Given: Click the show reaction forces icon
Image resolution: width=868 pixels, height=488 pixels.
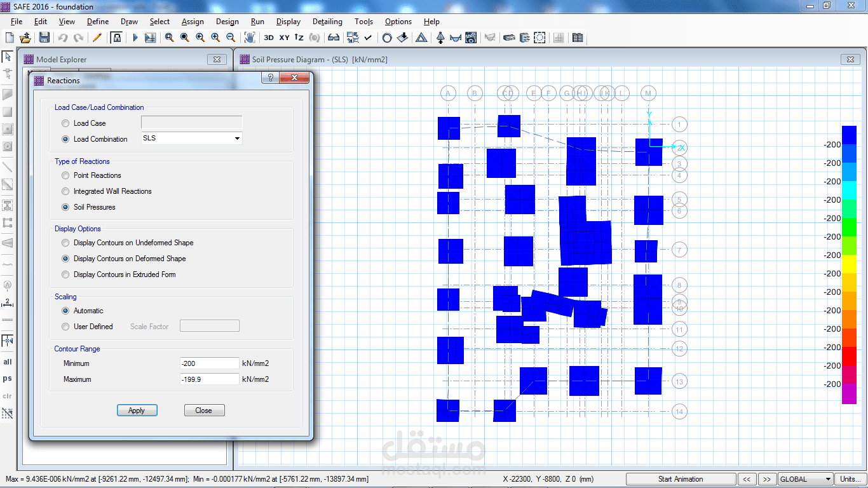Looking at the screenshot, I should 440,37.
